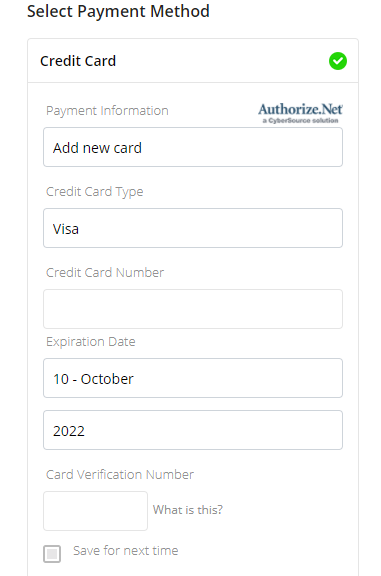
Task: Click the Credit Card Number label
Action: (x=105, y=273)
